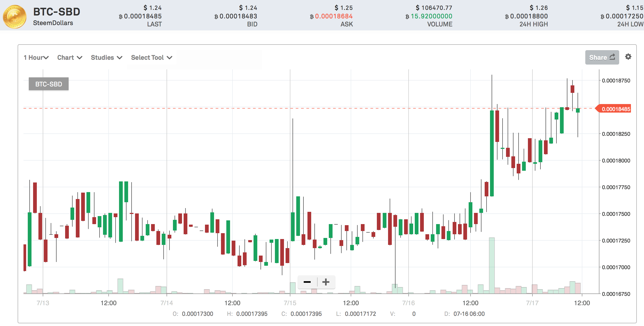Click the Share chart button

(x=602, y=57)
